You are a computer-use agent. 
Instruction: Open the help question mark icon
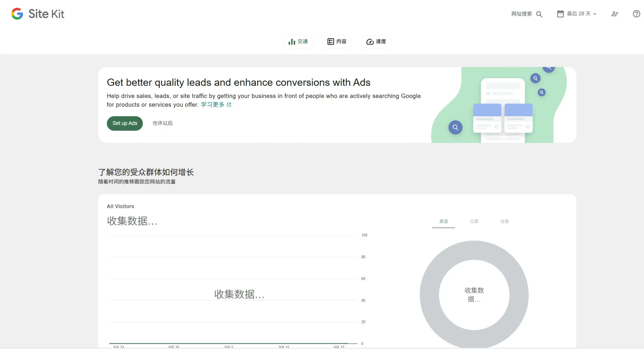(x=636, y=14)
